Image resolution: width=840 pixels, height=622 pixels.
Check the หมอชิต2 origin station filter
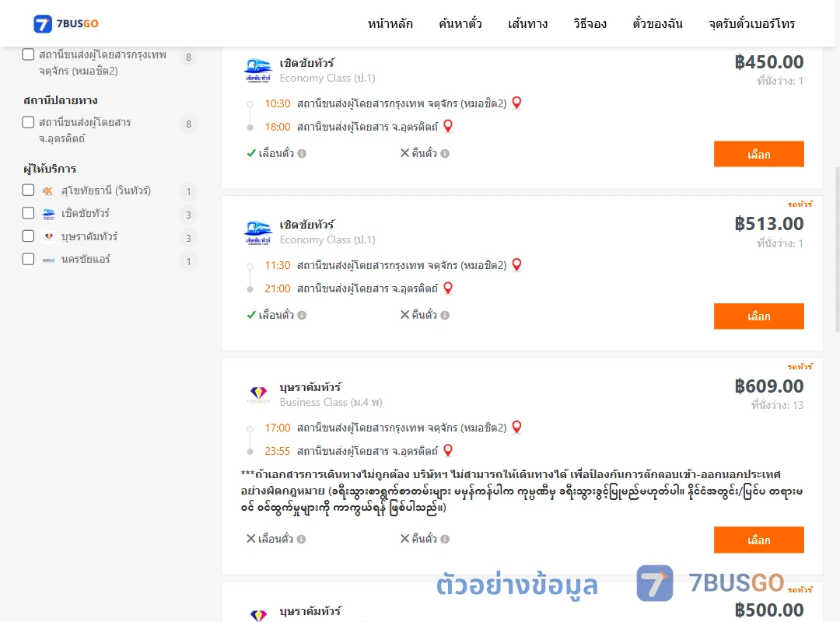(x=29, y=54)
